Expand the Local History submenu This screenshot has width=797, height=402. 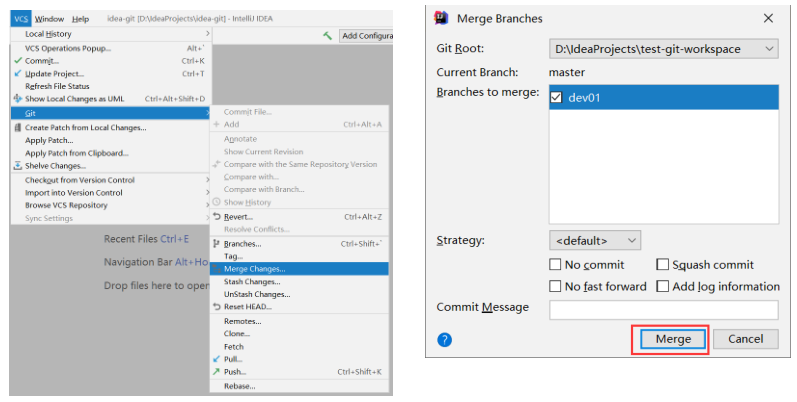(x=111, y=34)
